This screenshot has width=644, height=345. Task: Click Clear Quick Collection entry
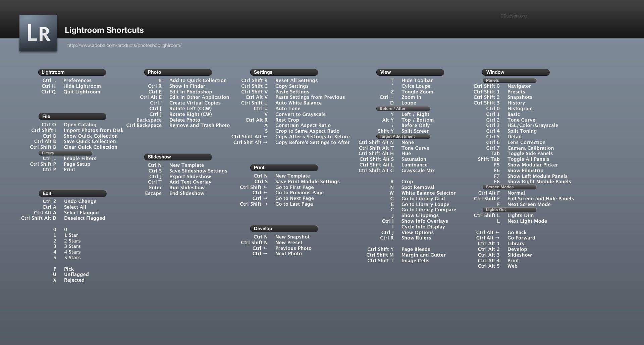click(91, 147)
